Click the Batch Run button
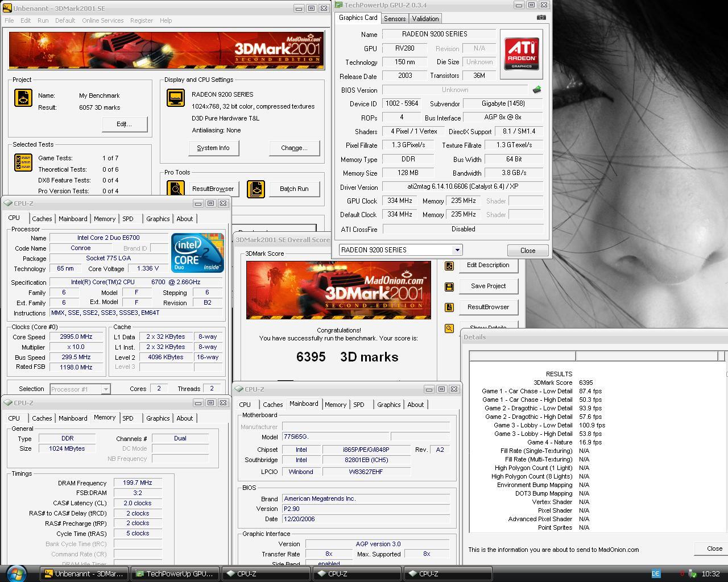 pyautogui.click(x=294, y=189)
